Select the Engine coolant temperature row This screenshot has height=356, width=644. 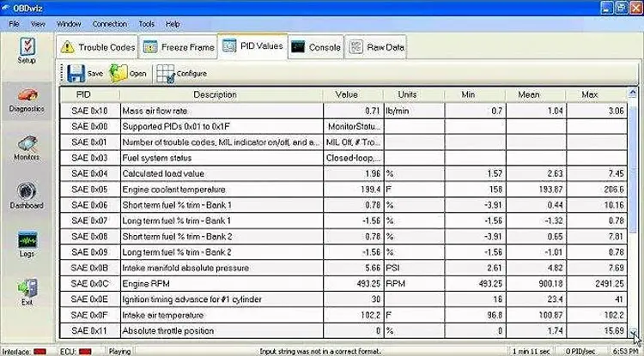[x=343, y=190]
